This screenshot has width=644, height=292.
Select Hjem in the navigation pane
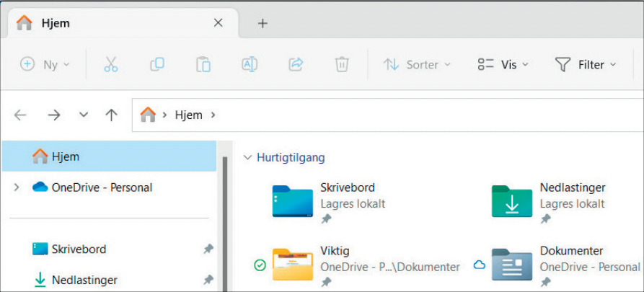click(65, 156)
